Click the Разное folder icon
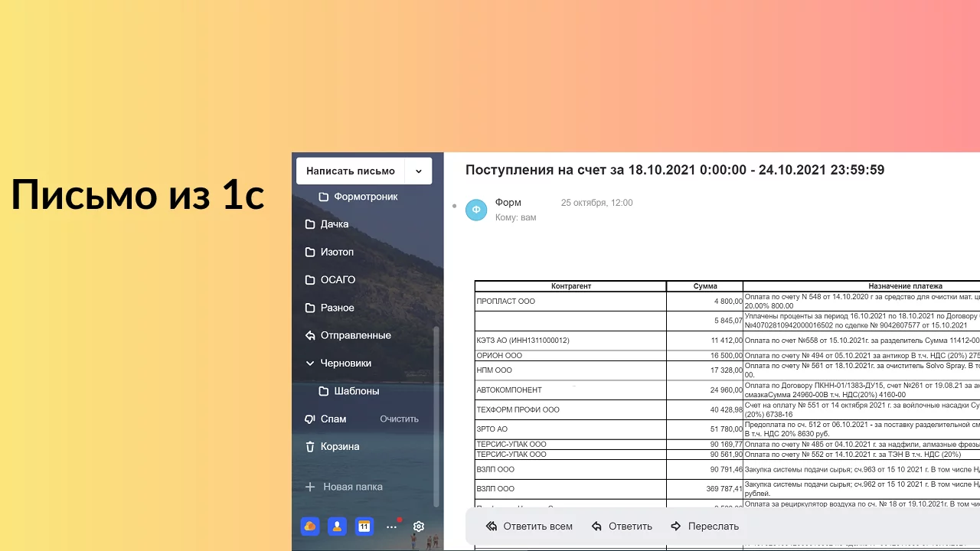This screenshot has height=551, width=980. [310, 308]
